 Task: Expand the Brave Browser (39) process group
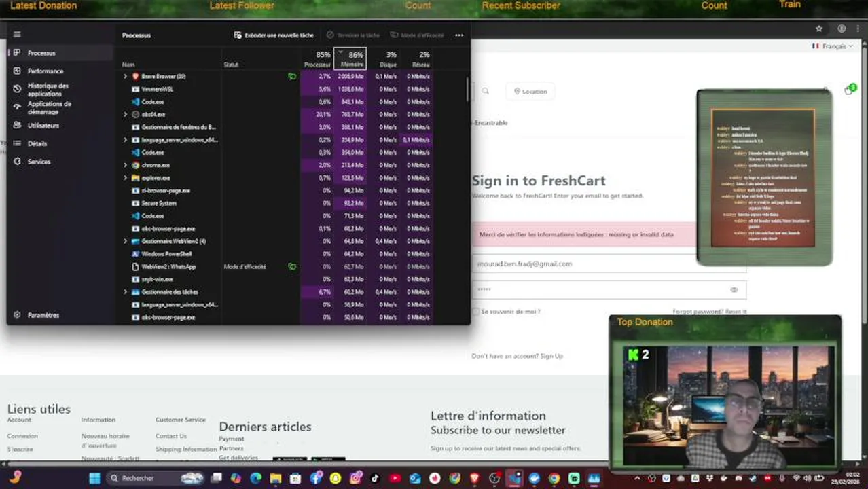pyautogui.click(x=126, y=77)
